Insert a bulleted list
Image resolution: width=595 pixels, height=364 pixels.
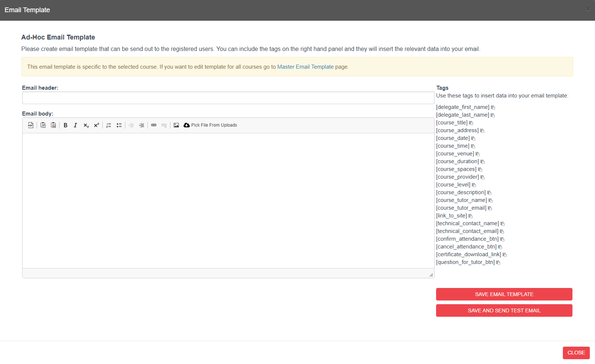click(x=119, y=125)
